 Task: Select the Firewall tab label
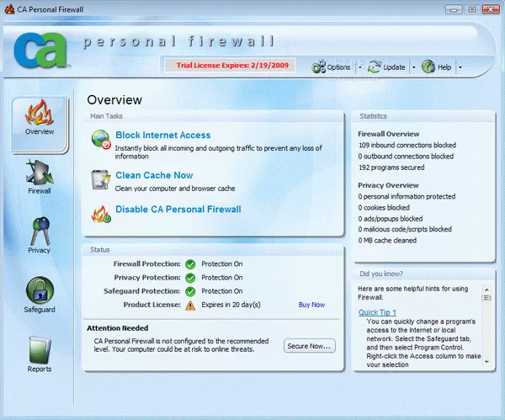[40, 191]
